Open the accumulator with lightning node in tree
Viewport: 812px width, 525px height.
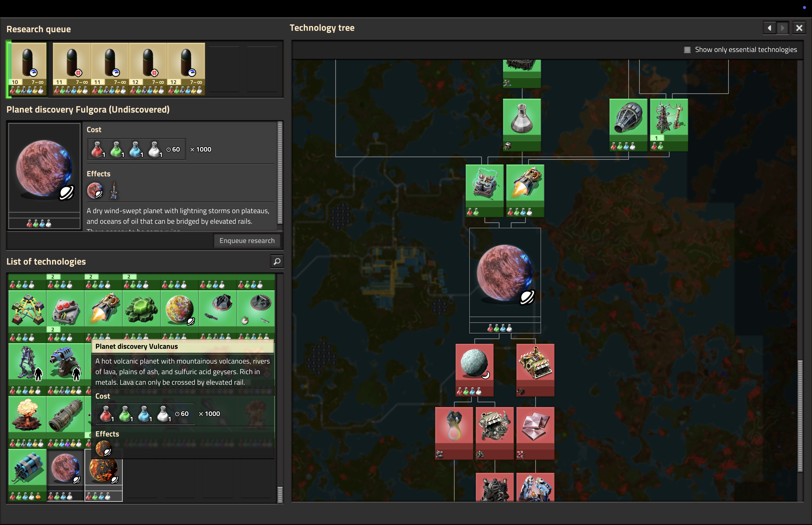tap(484, 191)
